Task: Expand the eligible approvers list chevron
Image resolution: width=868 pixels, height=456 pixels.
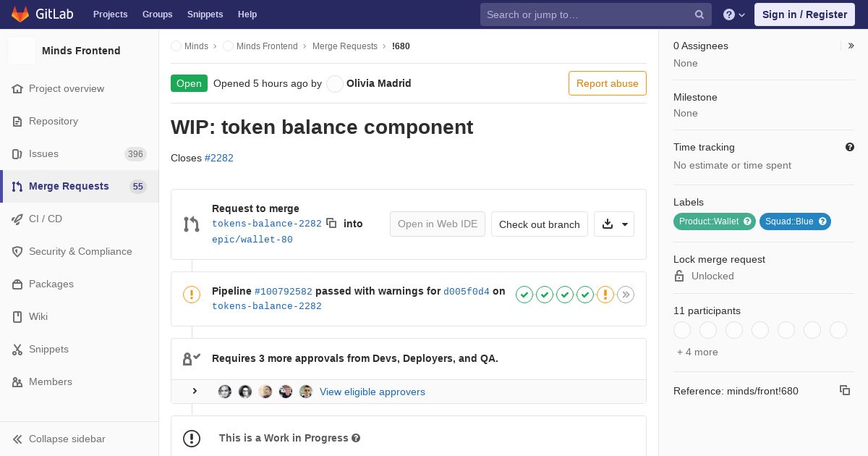Action: click(195, 391)
